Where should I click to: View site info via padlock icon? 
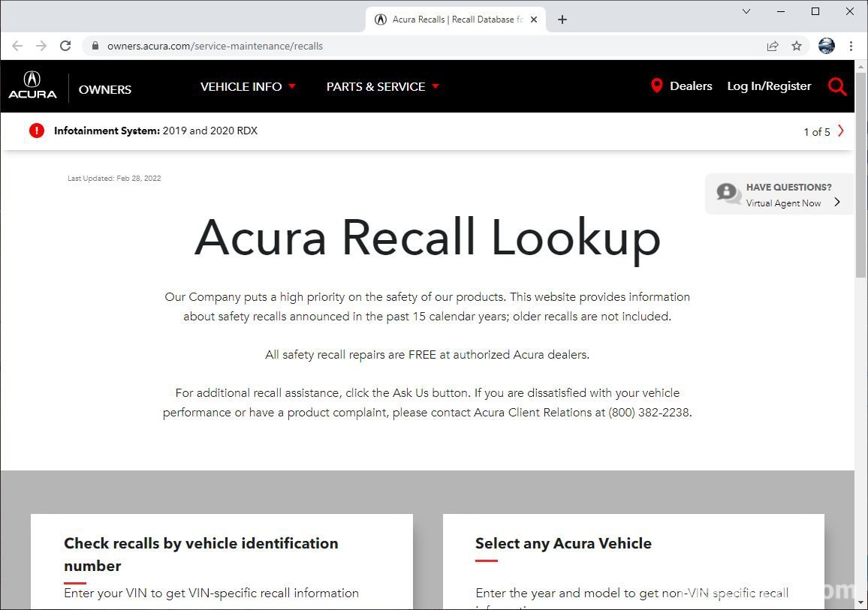point(95,46)
